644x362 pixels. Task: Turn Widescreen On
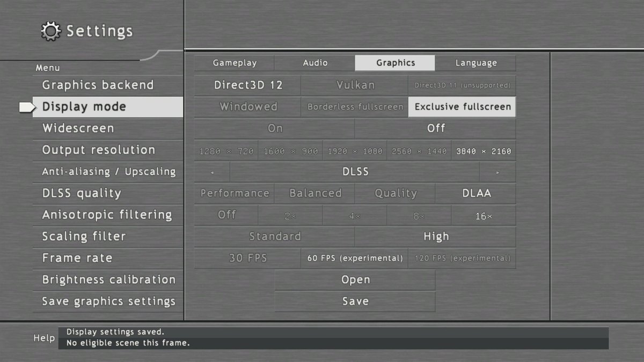(x=275, y=129)
